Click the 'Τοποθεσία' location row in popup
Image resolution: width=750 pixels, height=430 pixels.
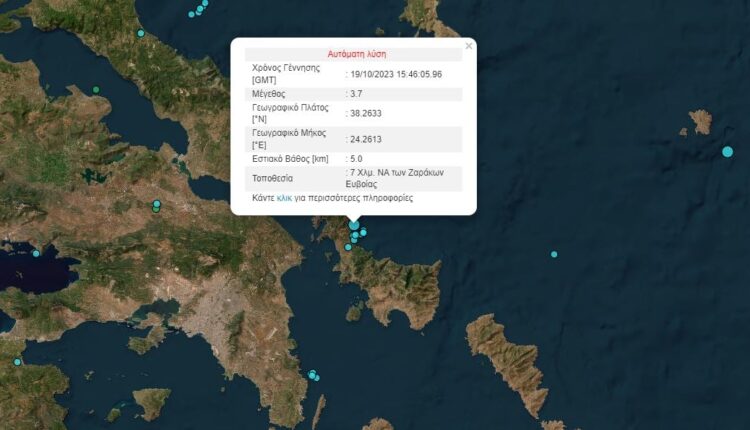click(x=273, y=178)
